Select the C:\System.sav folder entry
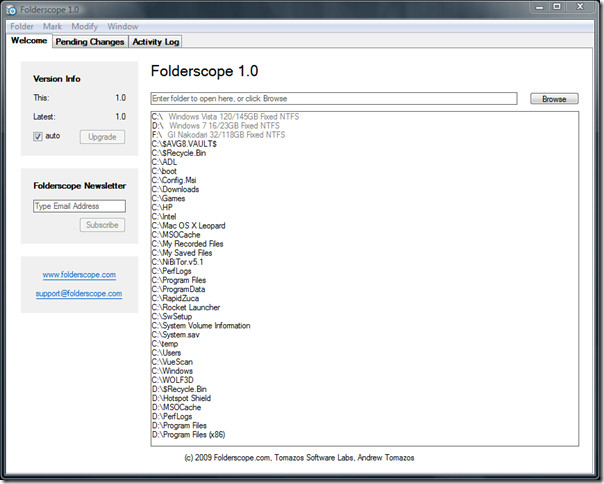This screenshot has width=604, height=484. coord(176,334)
